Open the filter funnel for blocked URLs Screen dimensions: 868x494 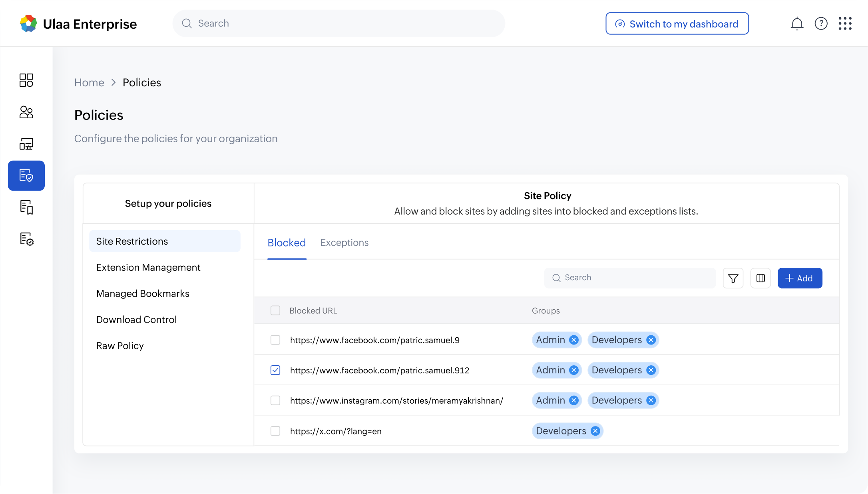tap(733, 278)
